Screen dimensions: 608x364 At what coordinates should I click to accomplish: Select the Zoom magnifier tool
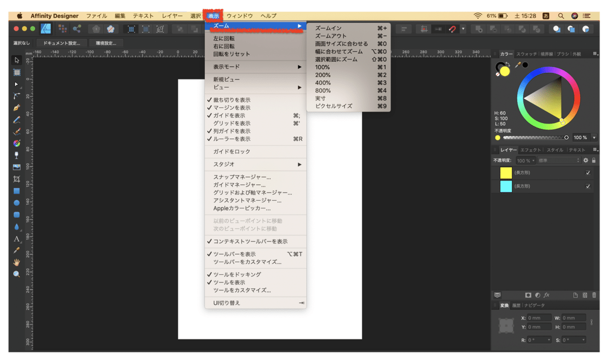pyautogui.click(x=17, y=274)
